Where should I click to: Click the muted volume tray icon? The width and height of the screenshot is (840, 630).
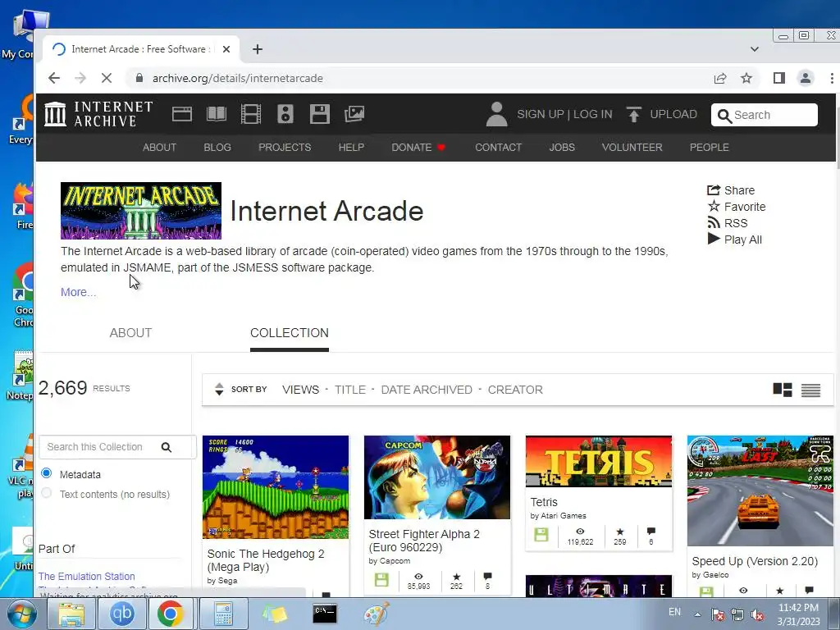point(757,614)
